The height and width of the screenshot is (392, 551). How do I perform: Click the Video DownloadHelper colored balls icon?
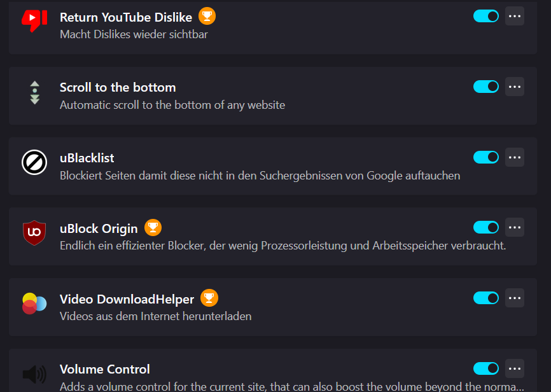point(34,304)
